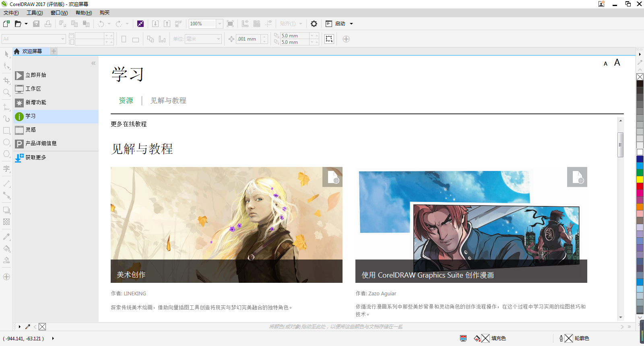Viewport: 644px width, 346px height.
Task: Click the page border frame icon in property bar
Action: (x=329, y=39)
